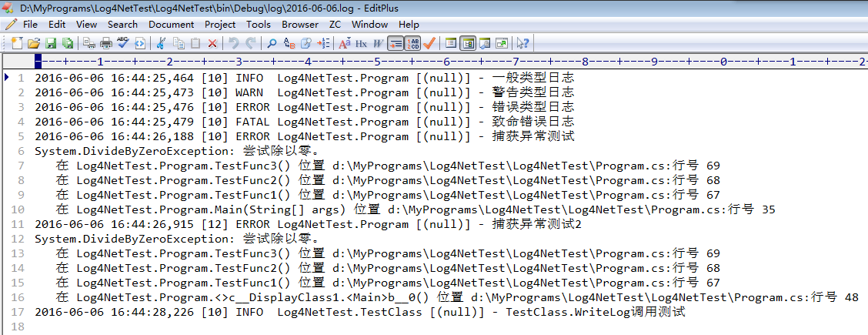The width and height of the screenshot is (868, 335).
Task: Open the Document menu
Action: point(171,25)
